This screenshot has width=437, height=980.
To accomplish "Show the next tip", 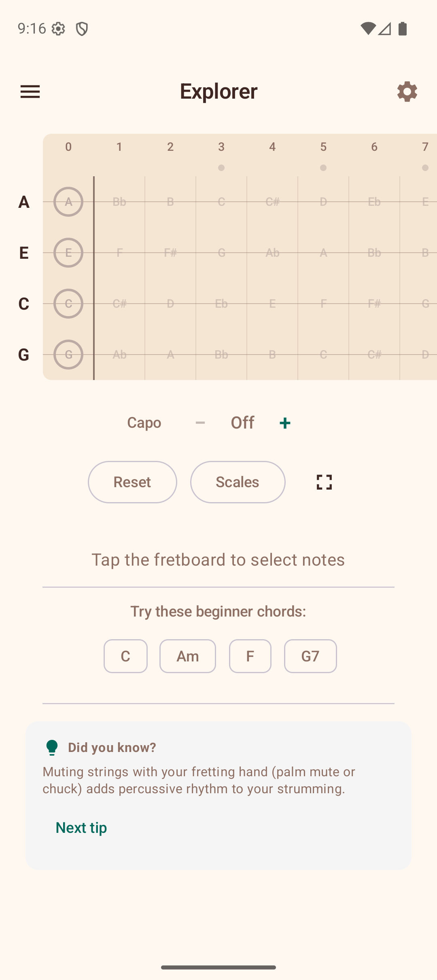I will [x=81, y=827].
